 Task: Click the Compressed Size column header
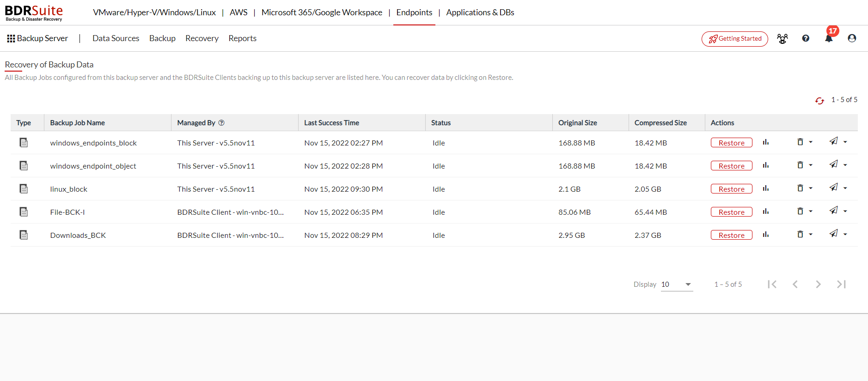660,123
